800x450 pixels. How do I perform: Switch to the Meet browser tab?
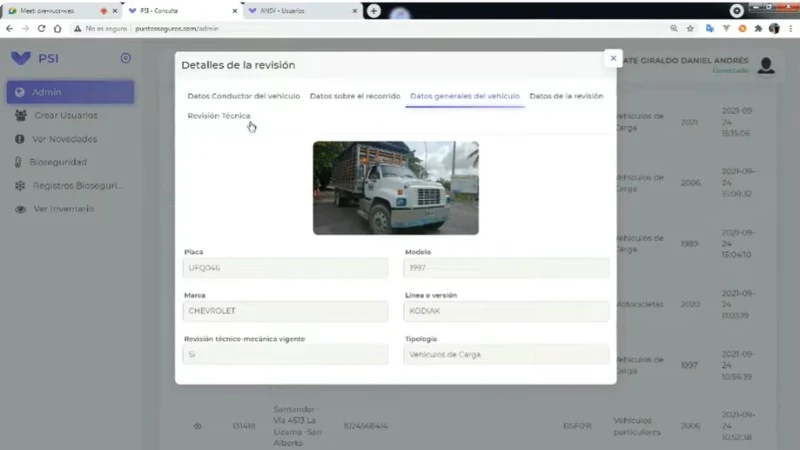click(x=61, y=11)
